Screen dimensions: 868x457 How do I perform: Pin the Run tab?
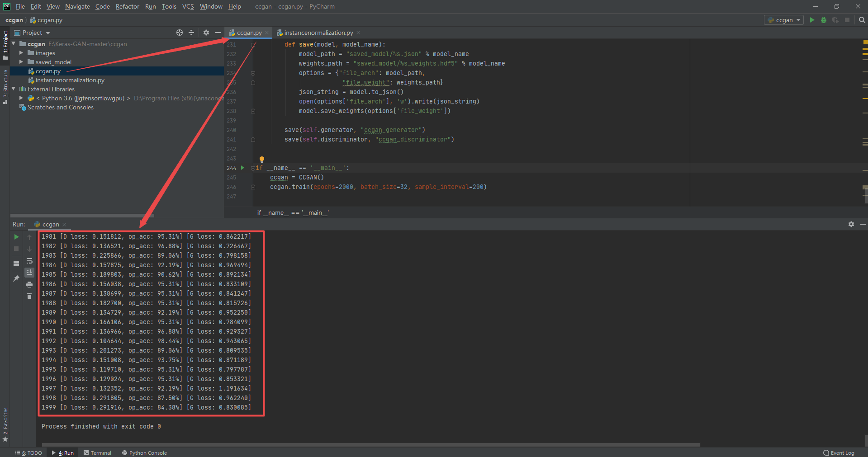[16, 278]
